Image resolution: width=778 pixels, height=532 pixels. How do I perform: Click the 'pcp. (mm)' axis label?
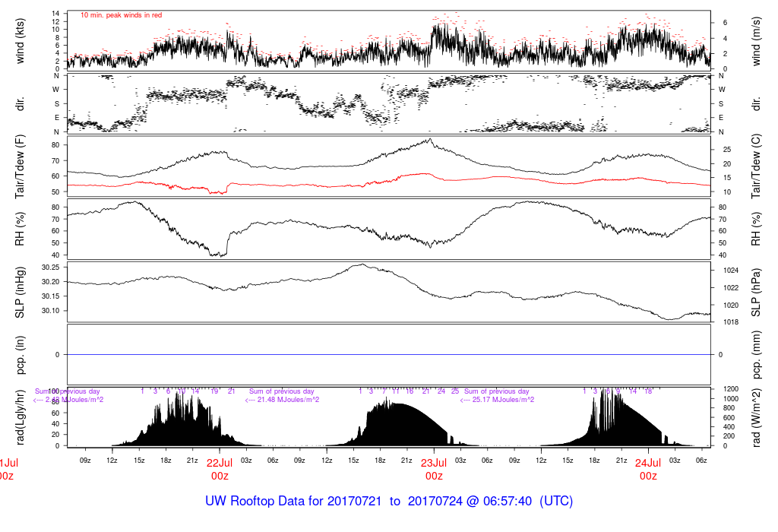pos(756,355)
